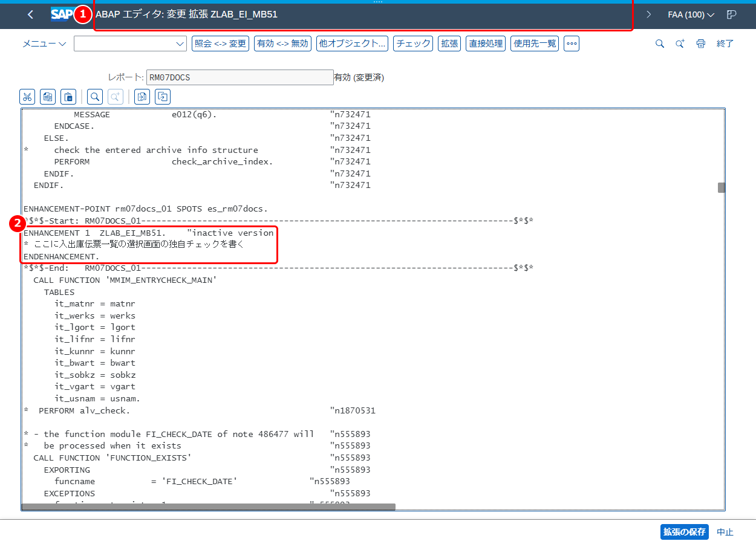This screenshot has width=756, height=544.
Task: Show more toolbar options (three dots)
Action: pos(572,44)
